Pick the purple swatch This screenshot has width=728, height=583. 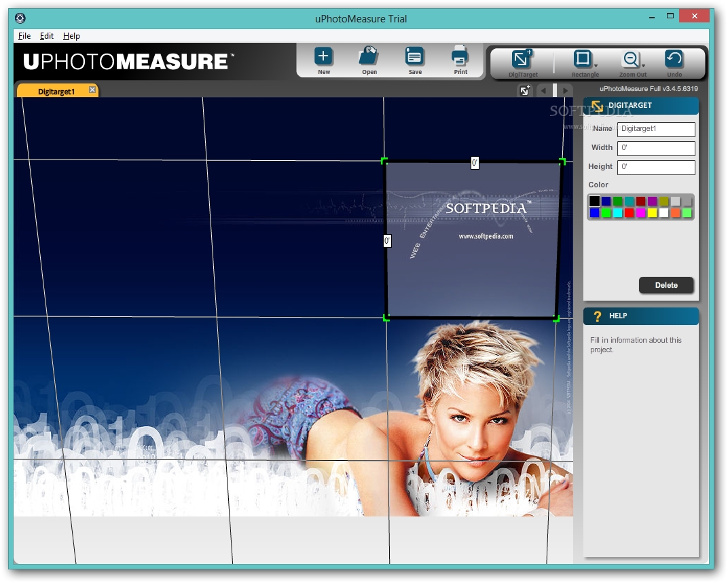tap(653, 201)
